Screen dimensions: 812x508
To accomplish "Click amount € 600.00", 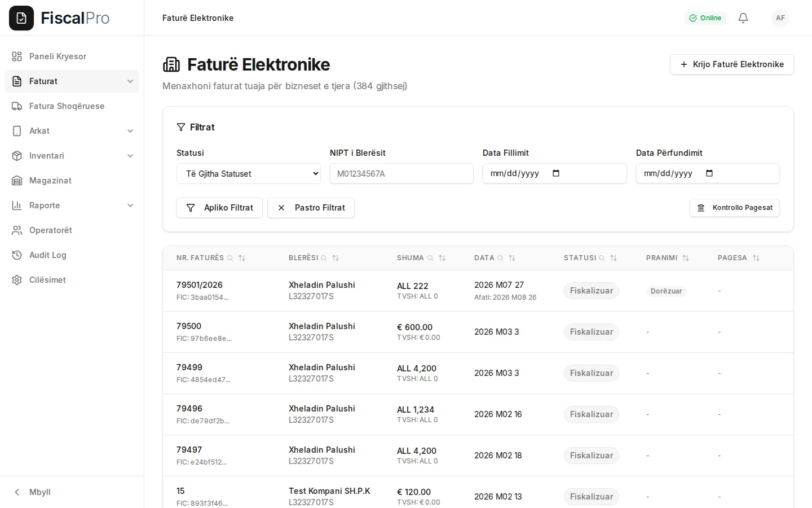I will pos(414,327).
